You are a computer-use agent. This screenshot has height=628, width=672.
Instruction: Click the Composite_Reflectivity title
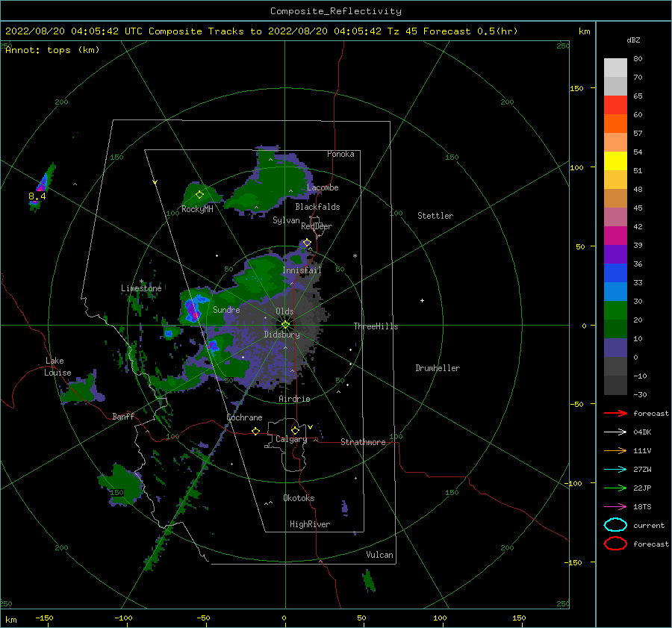pos(336,11)
